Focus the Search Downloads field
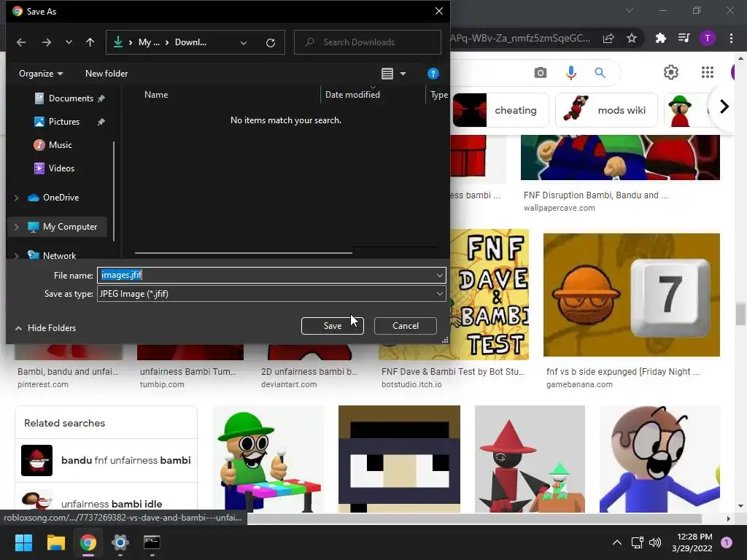The width and height of the screenshot is (747, 560). tap(368, 42)
